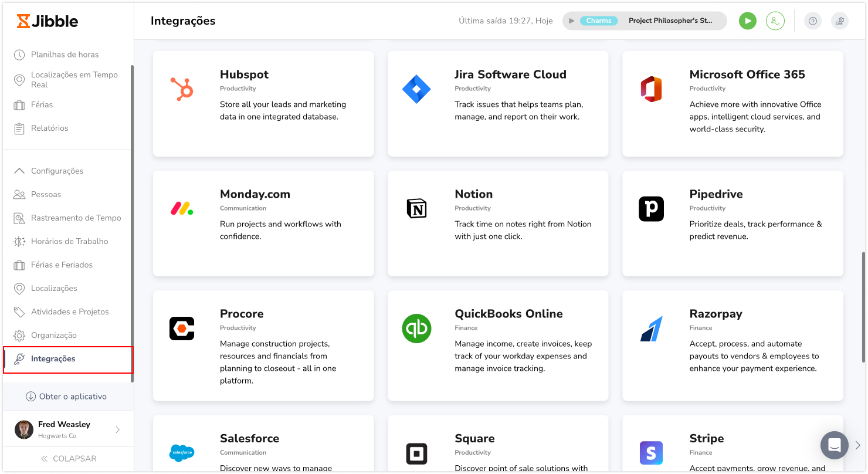Select Integrações in the sidebar

point(69,359)
